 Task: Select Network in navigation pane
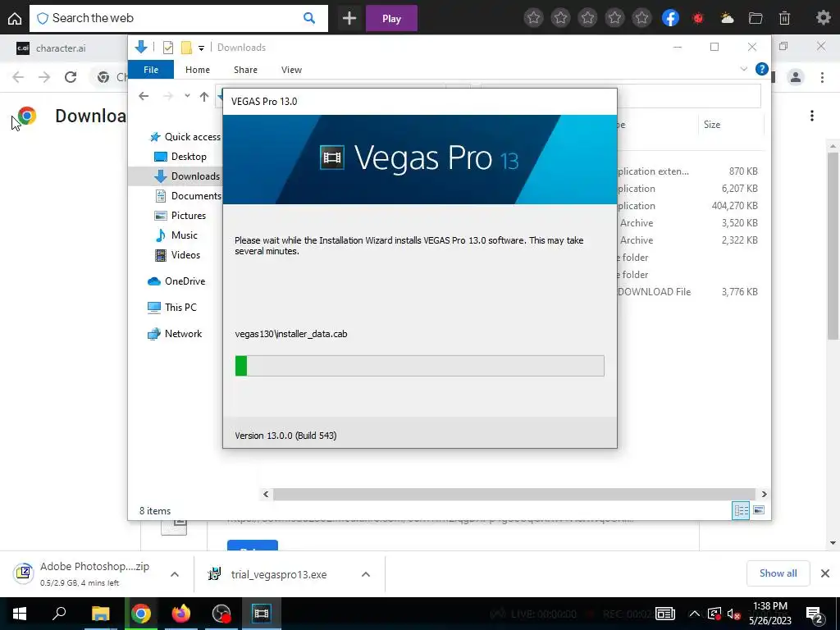tap(175, 334)
